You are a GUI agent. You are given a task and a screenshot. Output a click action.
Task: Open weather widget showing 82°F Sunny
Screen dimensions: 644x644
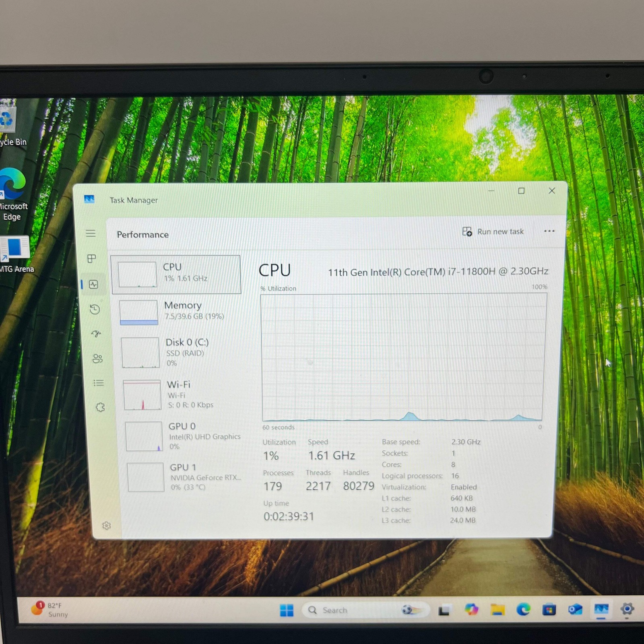pos(50,609)
